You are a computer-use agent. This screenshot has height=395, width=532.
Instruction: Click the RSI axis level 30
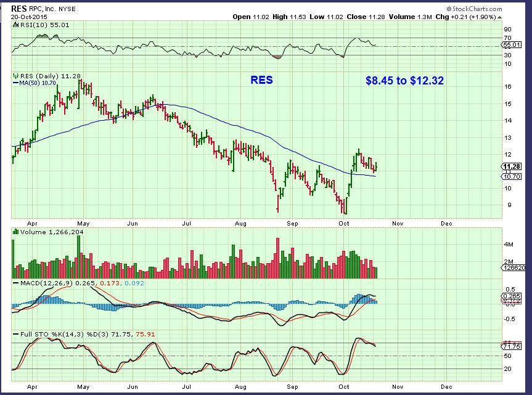click(507, 55)
